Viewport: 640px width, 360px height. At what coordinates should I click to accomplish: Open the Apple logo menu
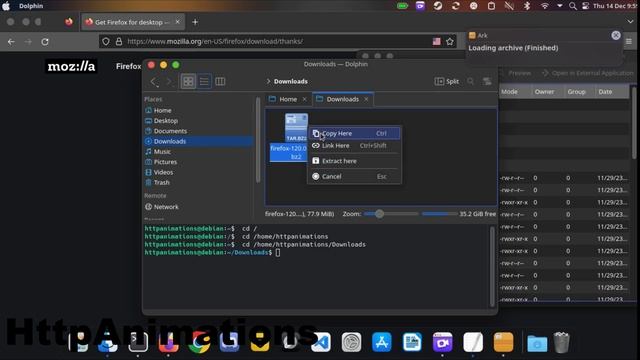(6, 6)
